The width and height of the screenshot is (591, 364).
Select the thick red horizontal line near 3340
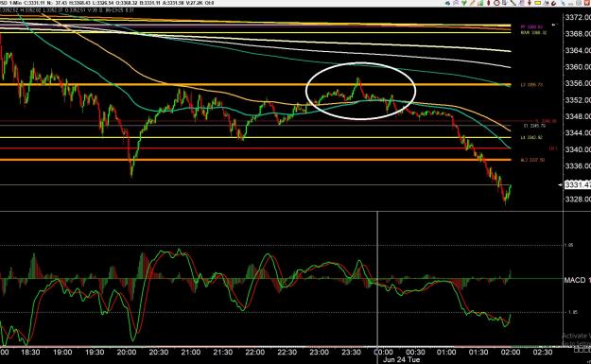pyautogui.click(x=255, y=148)
